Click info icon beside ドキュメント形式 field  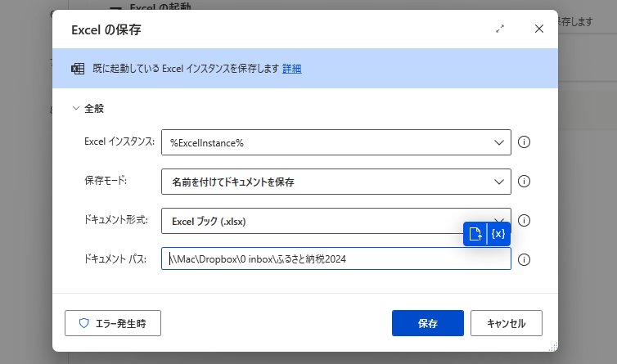coord(524,220)
